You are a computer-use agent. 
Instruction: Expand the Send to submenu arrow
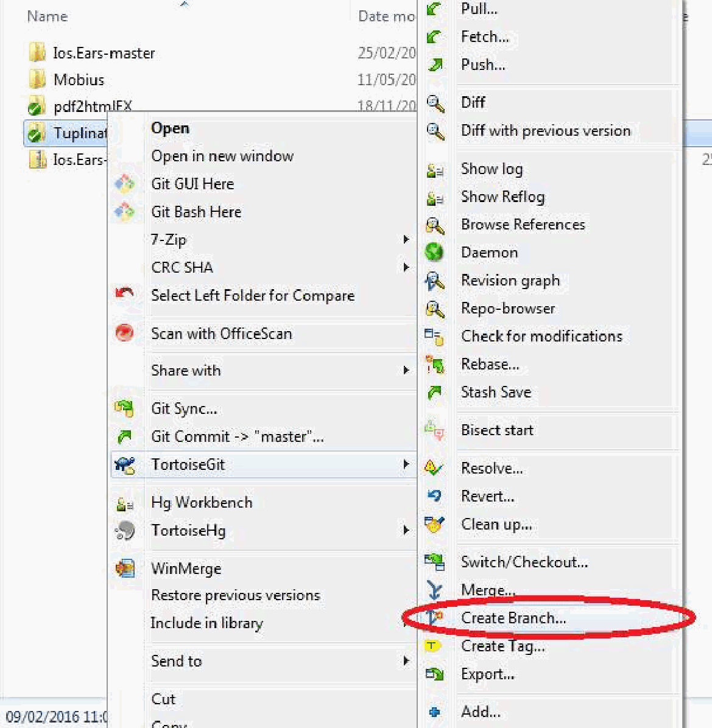point(406,660)
